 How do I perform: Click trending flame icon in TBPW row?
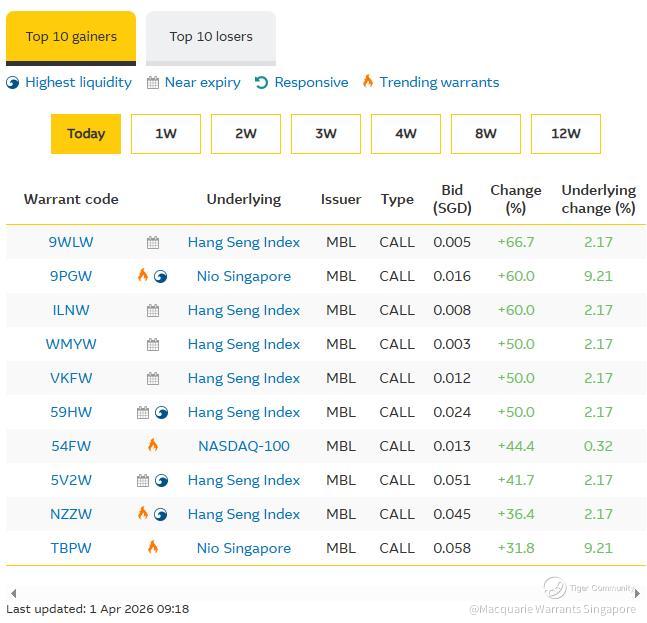coord(153,547)
